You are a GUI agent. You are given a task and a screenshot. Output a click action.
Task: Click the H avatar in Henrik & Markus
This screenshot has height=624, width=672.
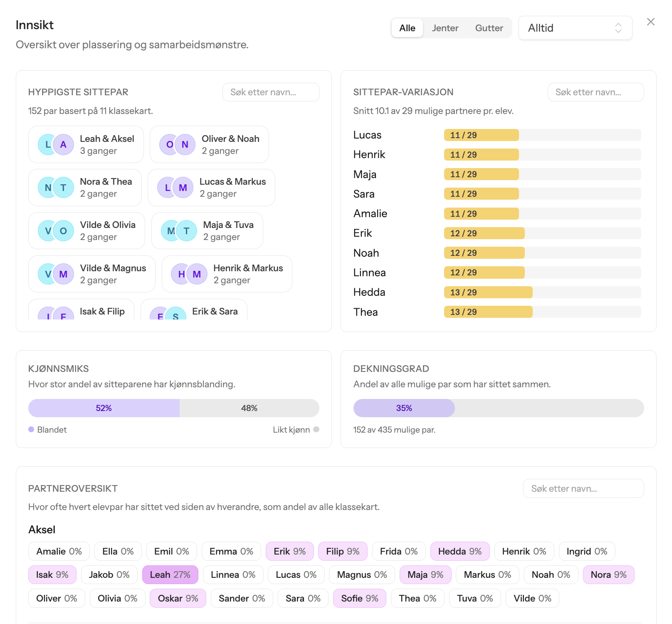(181, 274)
